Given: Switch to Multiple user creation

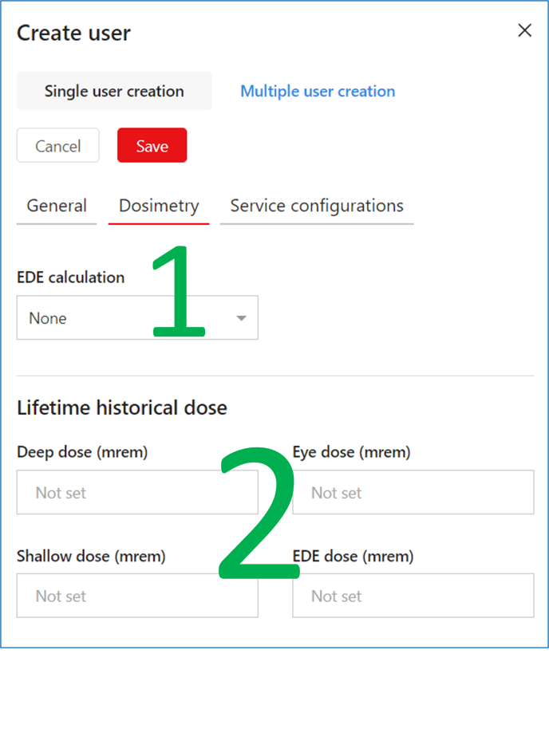Looking at the screenshot, I should pyautogui.click(x=318, y=91).
